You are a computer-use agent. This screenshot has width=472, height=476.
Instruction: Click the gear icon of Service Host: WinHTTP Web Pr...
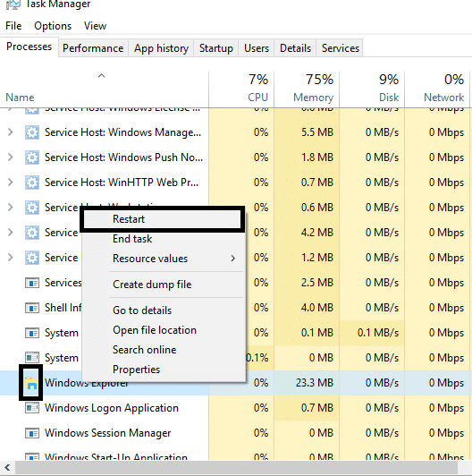click(x=32, y=183)
